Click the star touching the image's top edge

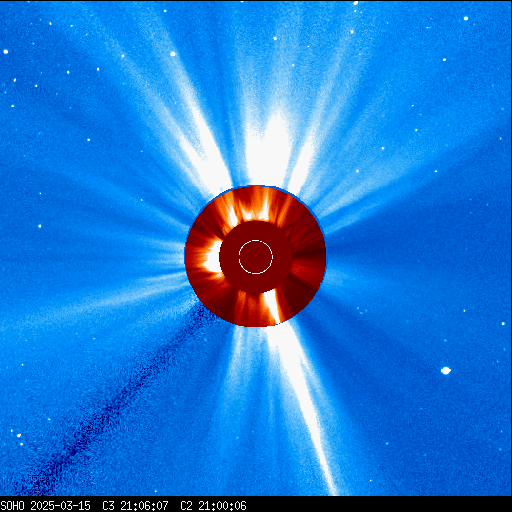(x=355, y=3)
